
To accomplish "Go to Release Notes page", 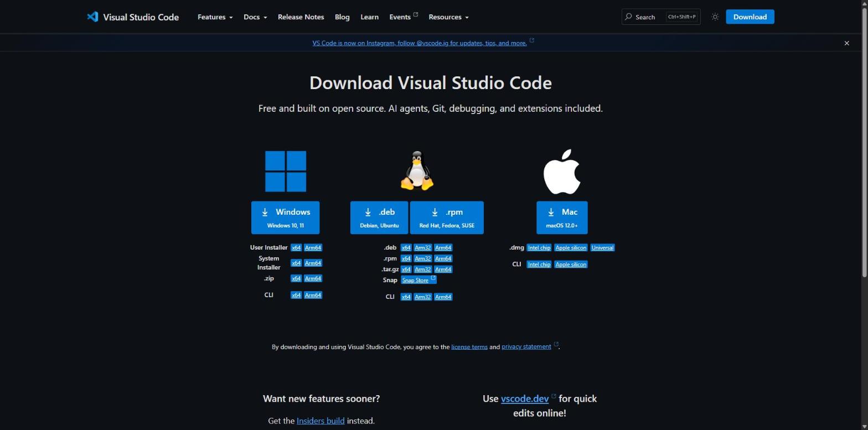I will 301,17.
